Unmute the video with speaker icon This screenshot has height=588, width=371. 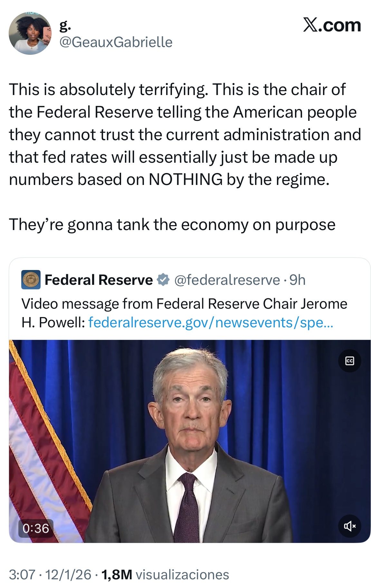pyautogui.click(x=349, y=526)
